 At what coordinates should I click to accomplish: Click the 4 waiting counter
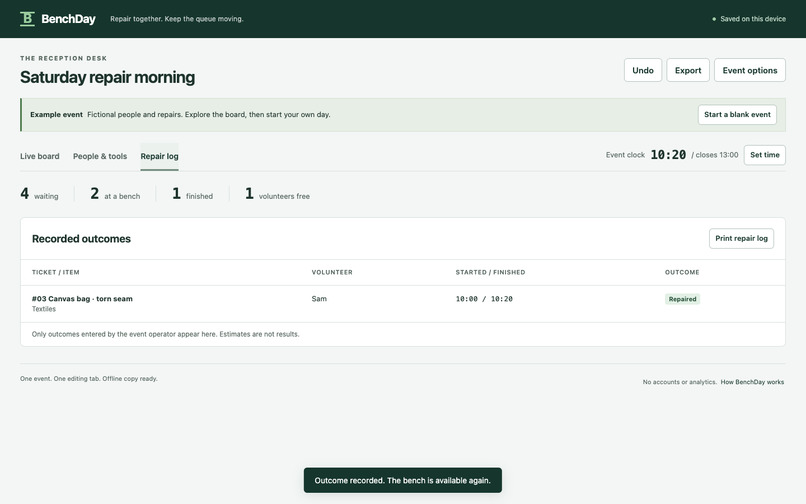coord(40,194)
